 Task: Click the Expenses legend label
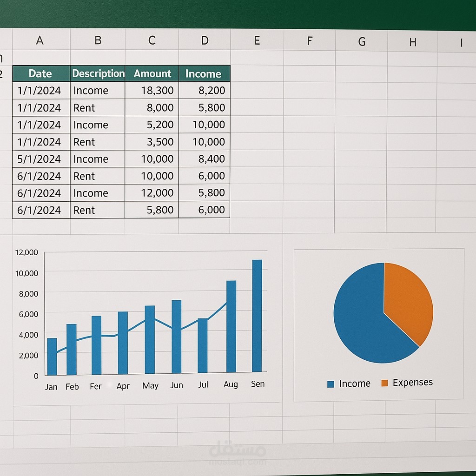pyautogui.click(x=413, y=383)
